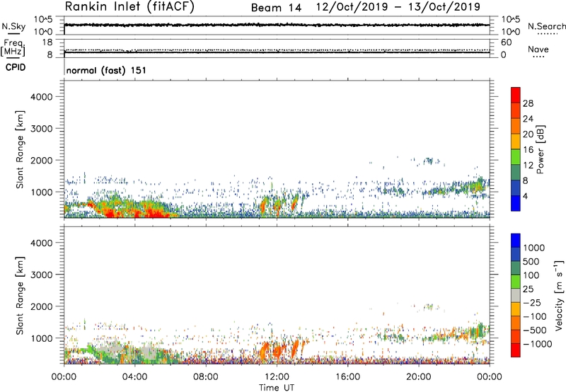This screenshot has height=392, width=566.
Task: Click the red top of the power colorbar
Action: point(516,93)
